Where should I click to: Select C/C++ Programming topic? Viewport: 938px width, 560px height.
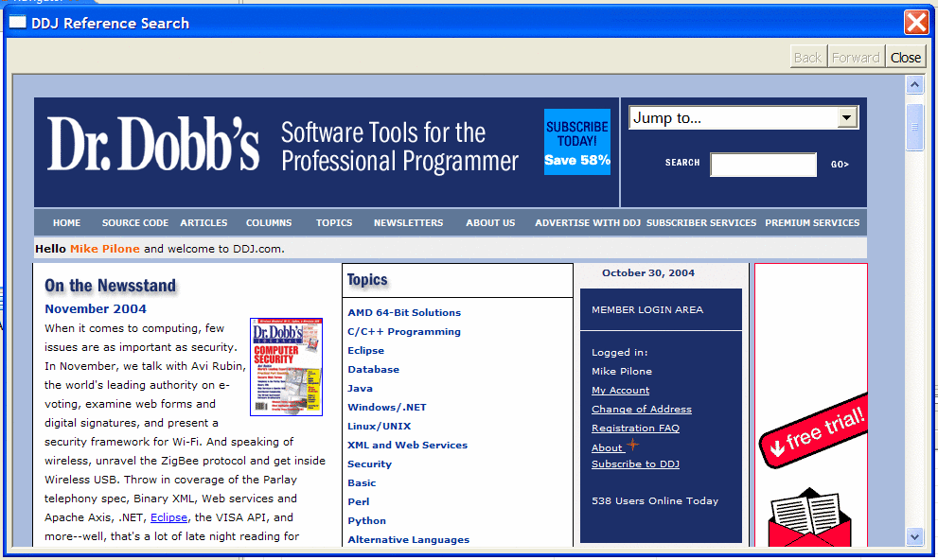tap(404, 332)
